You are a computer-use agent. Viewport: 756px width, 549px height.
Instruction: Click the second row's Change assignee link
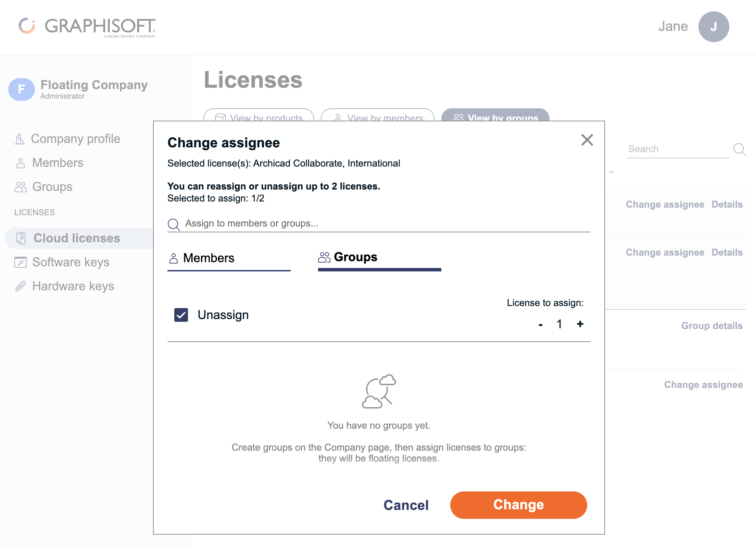pos(665,253)
